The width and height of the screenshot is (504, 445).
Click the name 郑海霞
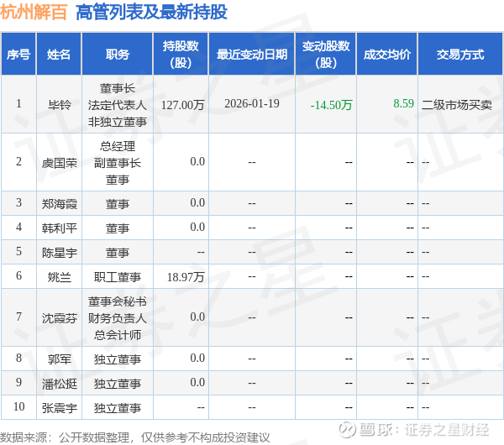pyautogui.click(x=59, y=203)
